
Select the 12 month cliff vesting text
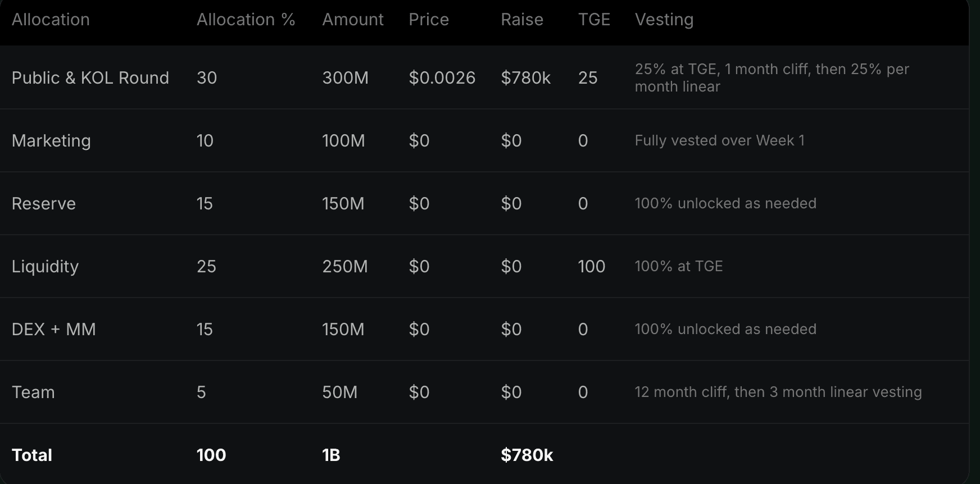[x=778, y=392]
